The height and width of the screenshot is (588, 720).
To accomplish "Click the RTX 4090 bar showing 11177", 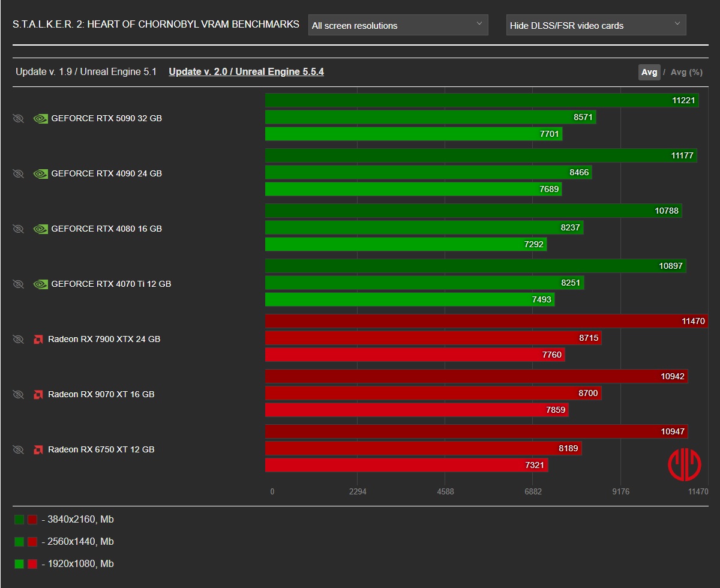I will [481, 155].
